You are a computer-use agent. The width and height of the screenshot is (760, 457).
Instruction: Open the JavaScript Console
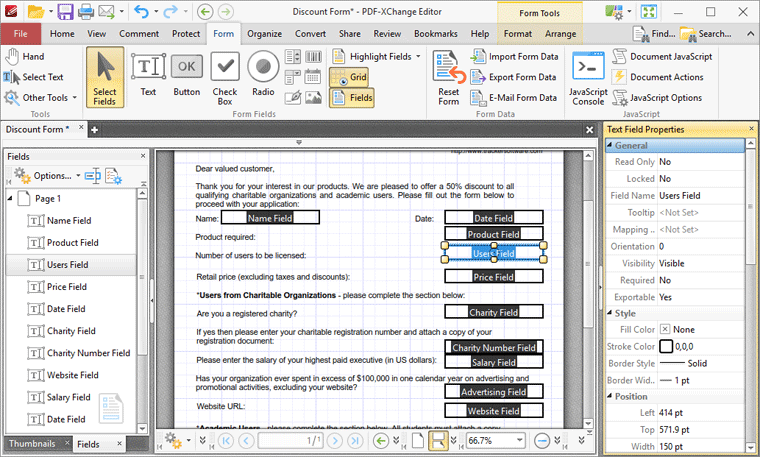point(588,78)
